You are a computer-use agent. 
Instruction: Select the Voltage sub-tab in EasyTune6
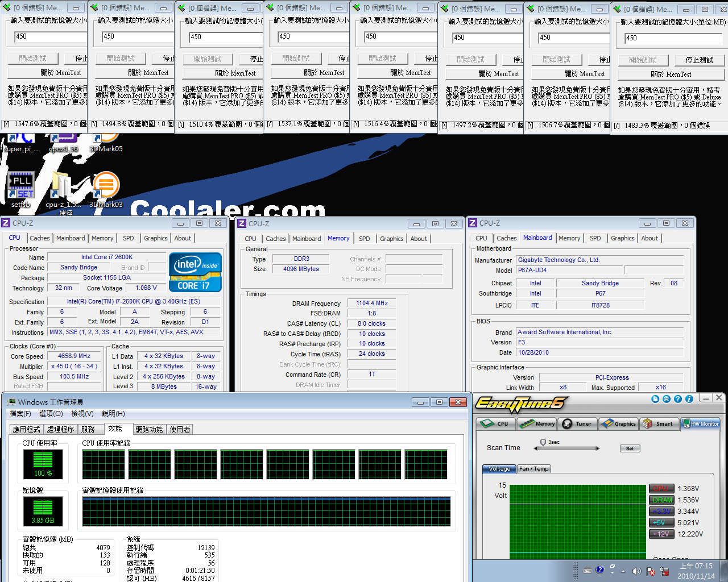coord(499,469)
